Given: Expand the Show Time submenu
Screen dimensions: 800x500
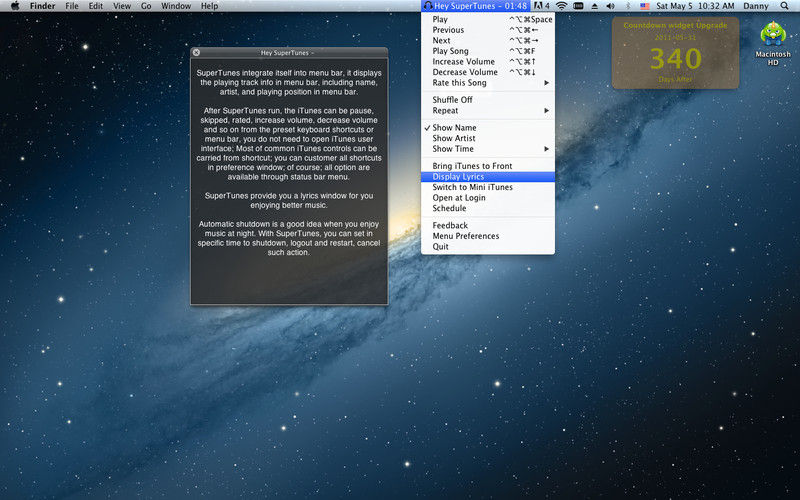Looking at the screenshot, I should (x=488, y=149).
